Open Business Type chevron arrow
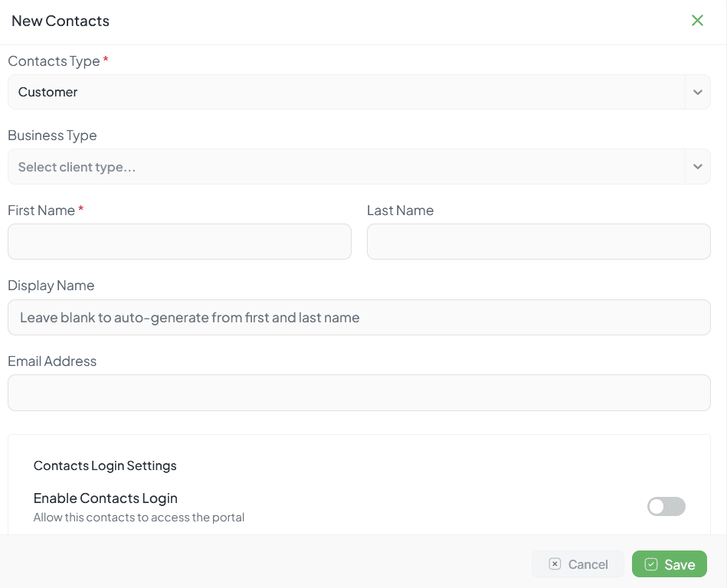This screenshot has height=588, width=727. 697,167
